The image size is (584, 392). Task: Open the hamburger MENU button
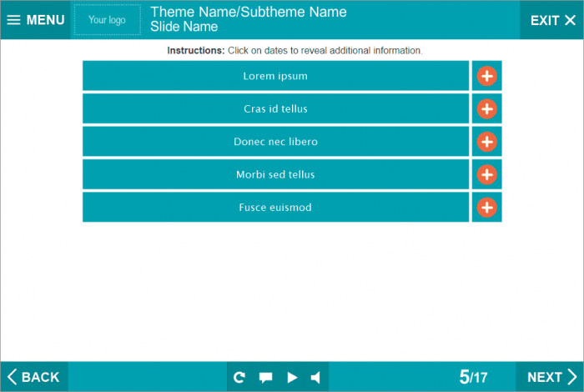point(35,20)
